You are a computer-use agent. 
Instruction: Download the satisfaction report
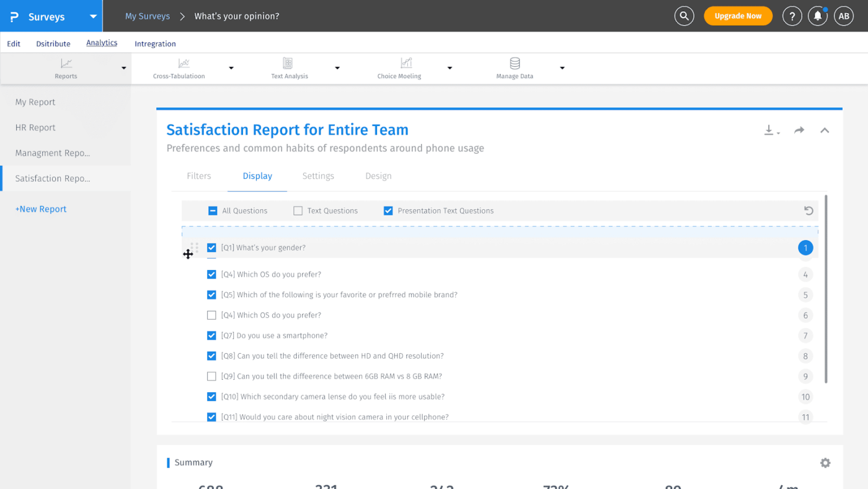click(769, 130)
